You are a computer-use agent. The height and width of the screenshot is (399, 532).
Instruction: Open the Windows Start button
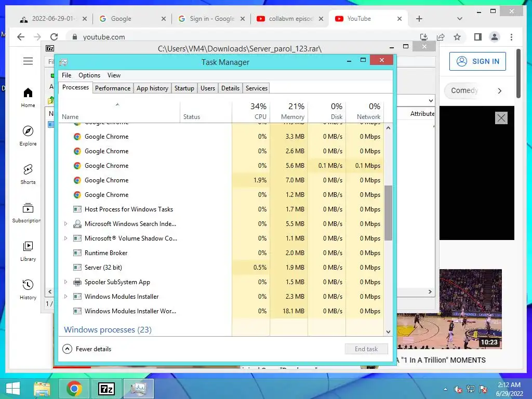coord(13,389)
